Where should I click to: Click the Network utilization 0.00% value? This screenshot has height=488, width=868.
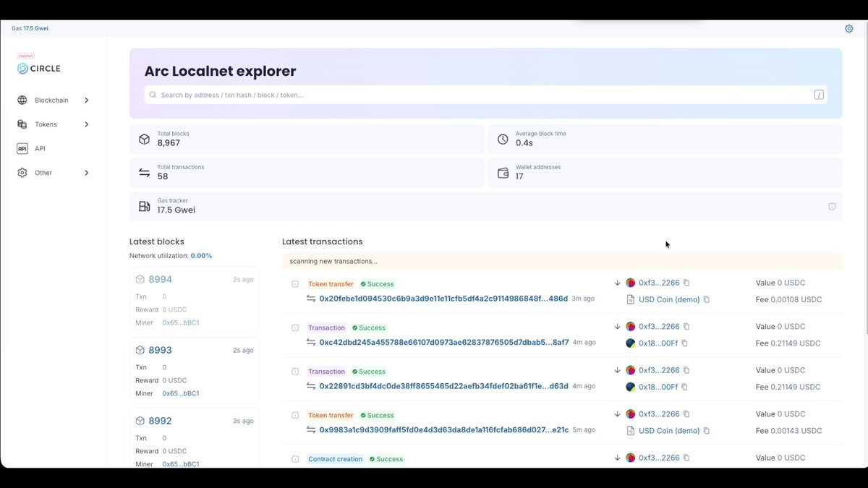[x=201, y=256]
